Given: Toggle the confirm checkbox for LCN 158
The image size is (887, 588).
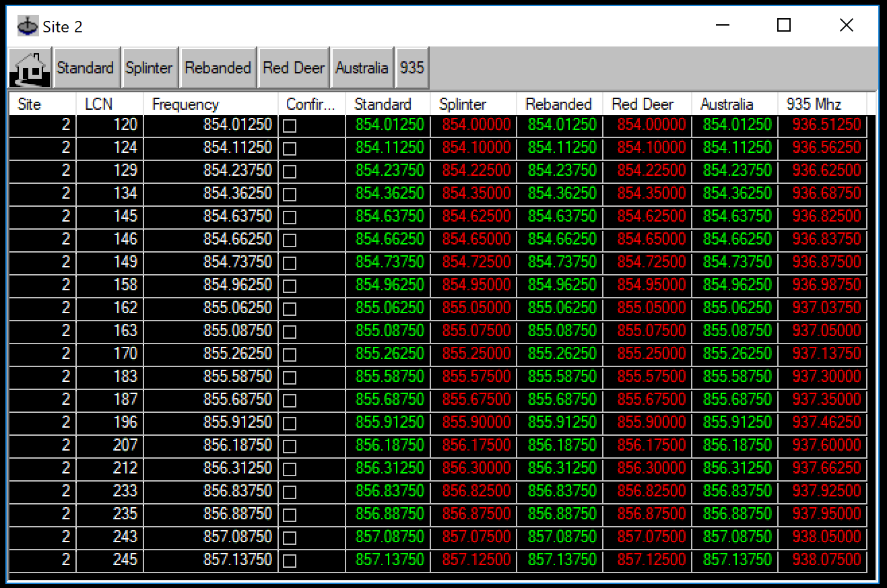Looking at the screenshot, I should click(290, 286).
